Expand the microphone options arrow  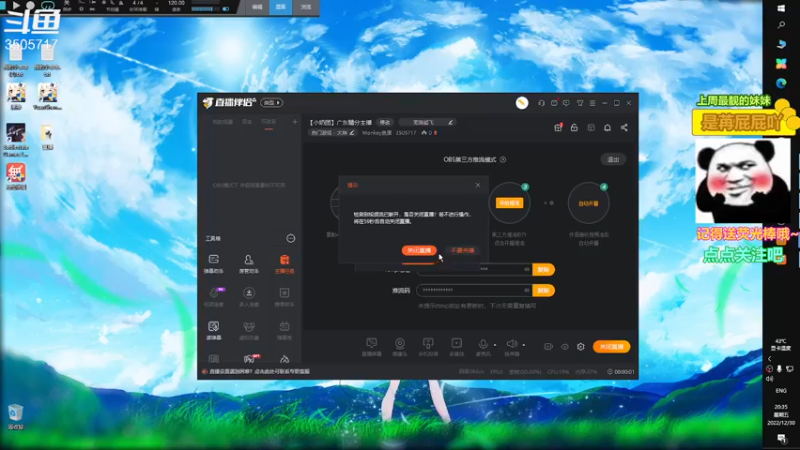[495, 345]
